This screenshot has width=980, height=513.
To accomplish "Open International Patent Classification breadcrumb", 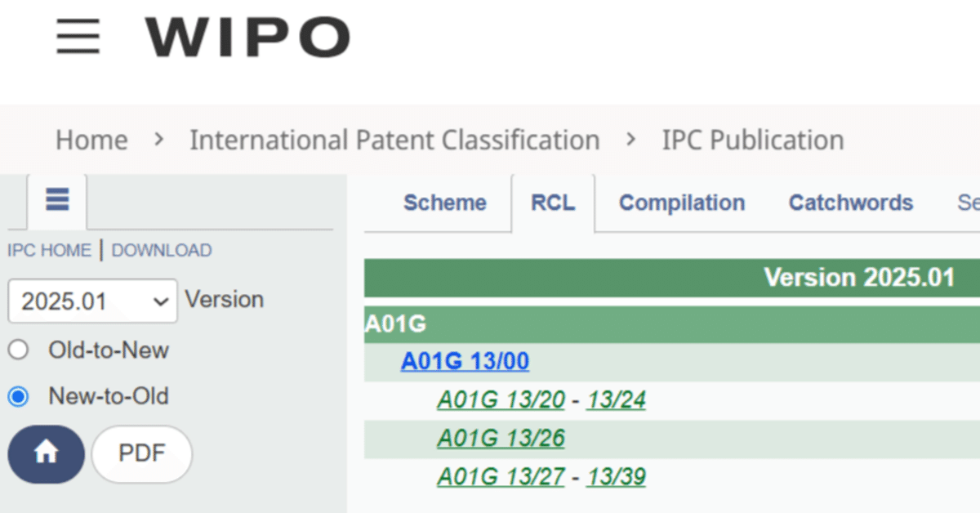I will pos(394,141).
